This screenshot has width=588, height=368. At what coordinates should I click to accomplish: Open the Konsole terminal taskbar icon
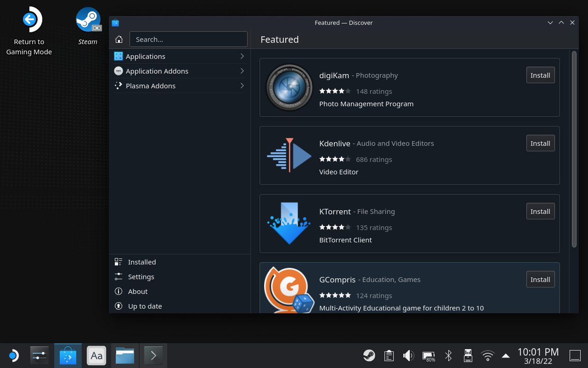point(153,356)
